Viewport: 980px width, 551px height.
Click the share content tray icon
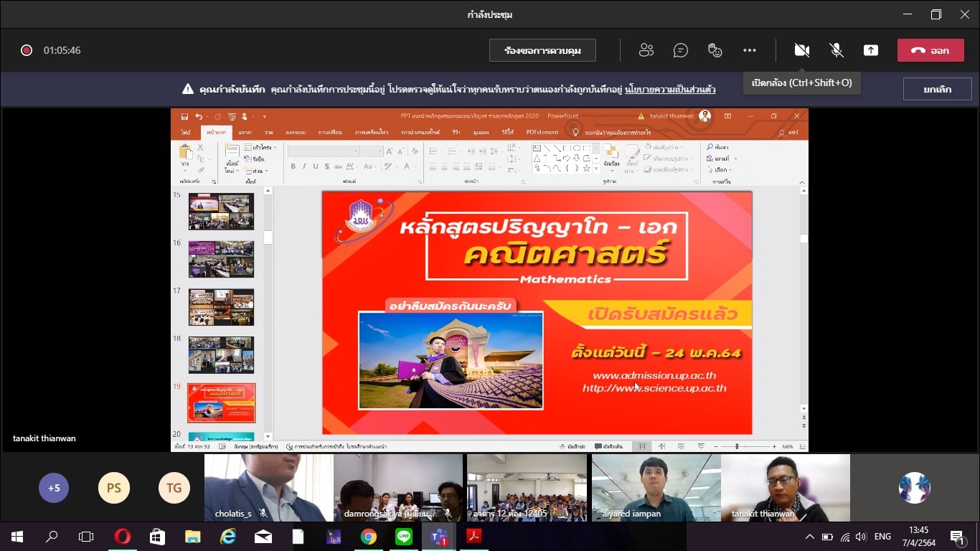(x=870, y=50)
